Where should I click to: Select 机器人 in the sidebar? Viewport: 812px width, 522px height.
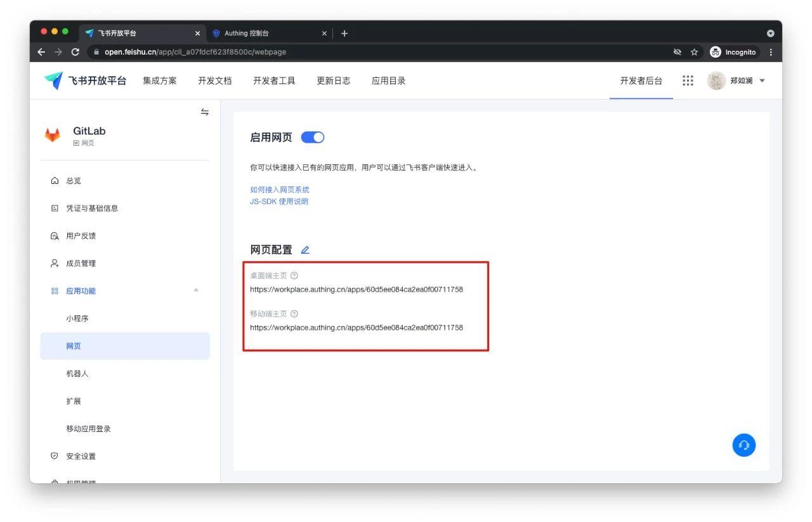coord(77,374)
